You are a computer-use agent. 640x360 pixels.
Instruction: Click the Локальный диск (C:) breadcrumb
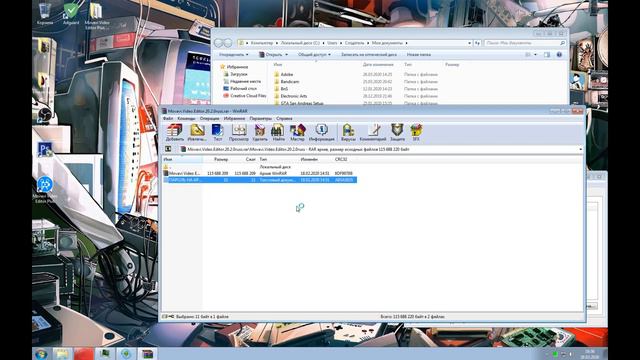(300, 43)
